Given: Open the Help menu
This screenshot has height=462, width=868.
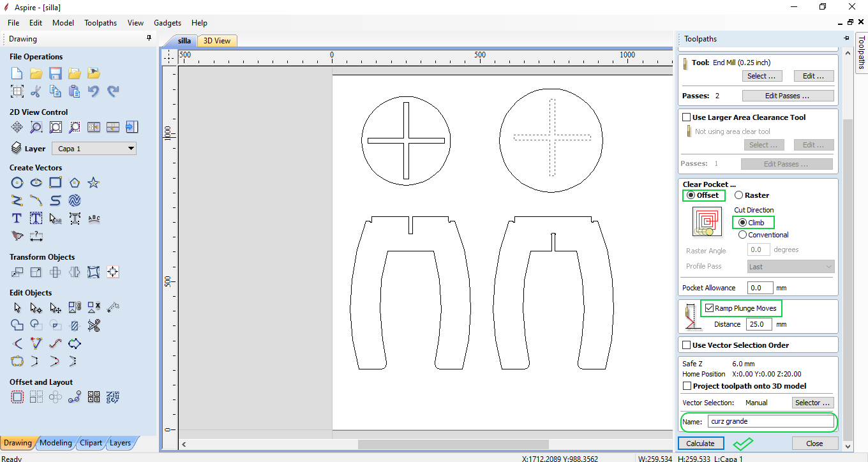Looking at the screenshot, I should pos(200,22).
